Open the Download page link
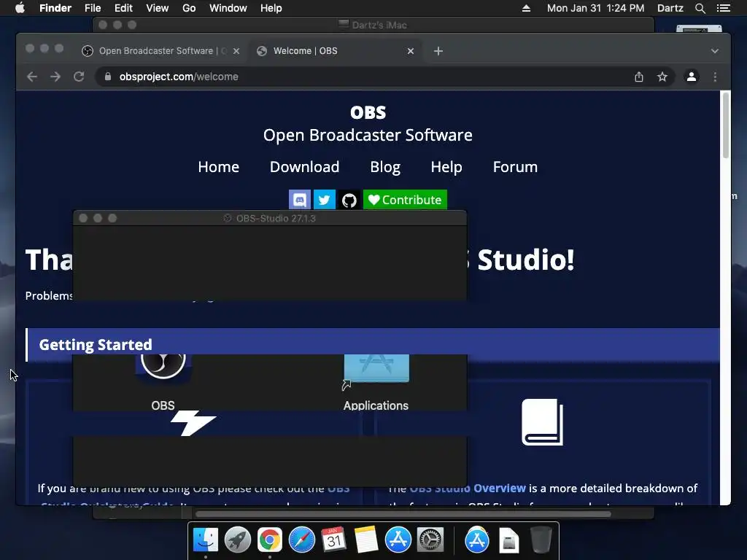The height and width of the screenshot is (560, 747). (304, 167)
